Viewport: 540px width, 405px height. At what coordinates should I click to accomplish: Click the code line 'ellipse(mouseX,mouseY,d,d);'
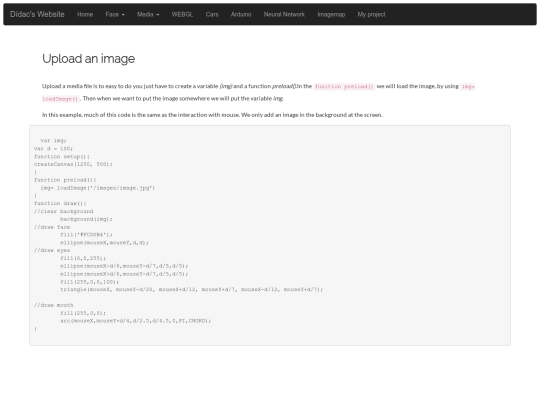(x=104, y=242)
